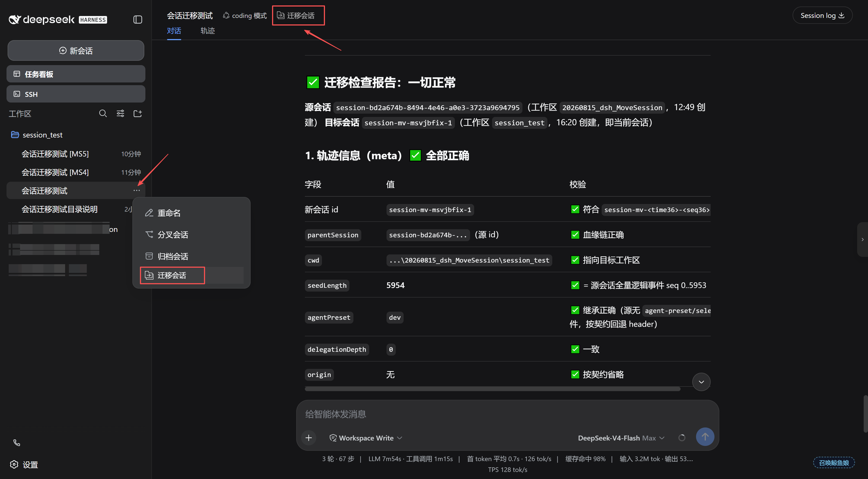Click TPS 128 tok/s status text
This screenshot has height=479, width=868.
(508, 470)
